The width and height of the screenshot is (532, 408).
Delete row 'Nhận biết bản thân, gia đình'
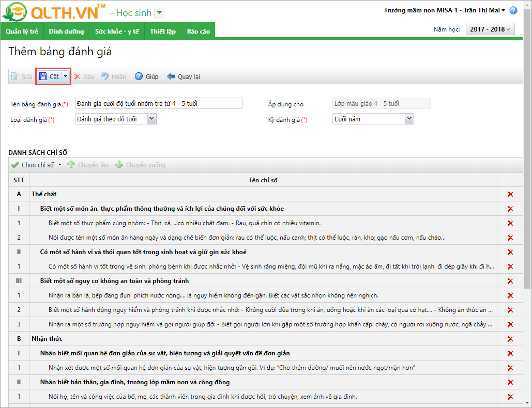point(510,382)
